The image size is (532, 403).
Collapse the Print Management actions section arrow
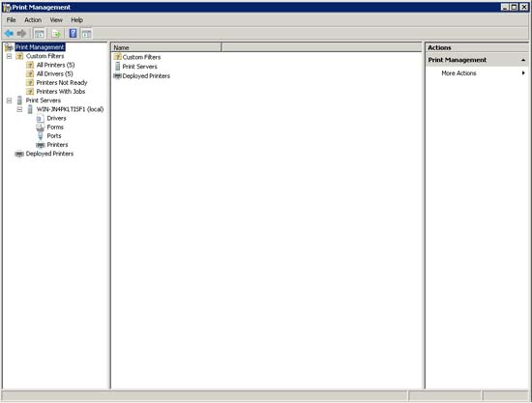tap(523, 60)
